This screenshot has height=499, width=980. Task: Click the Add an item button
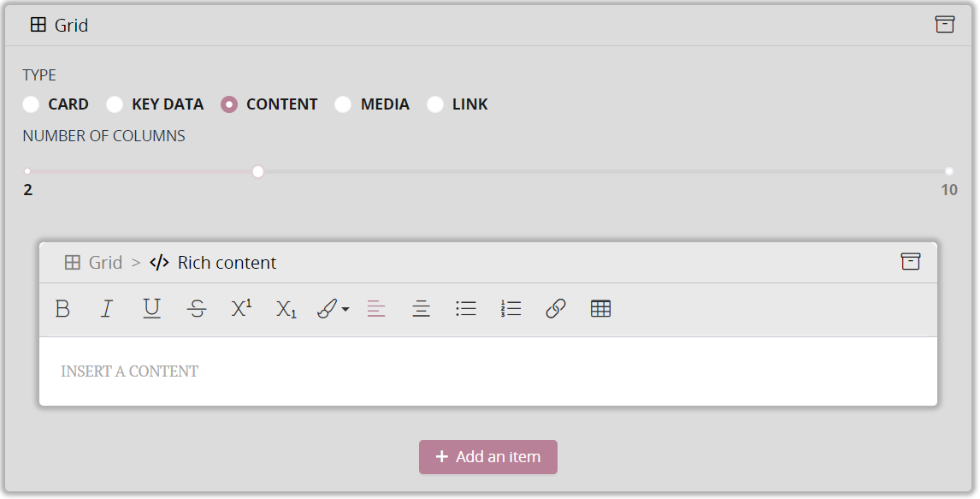pos(488,457)
